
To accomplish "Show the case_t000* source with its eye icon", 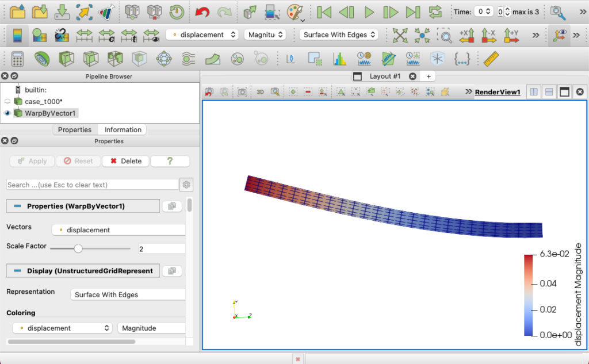I will point(7,101).
